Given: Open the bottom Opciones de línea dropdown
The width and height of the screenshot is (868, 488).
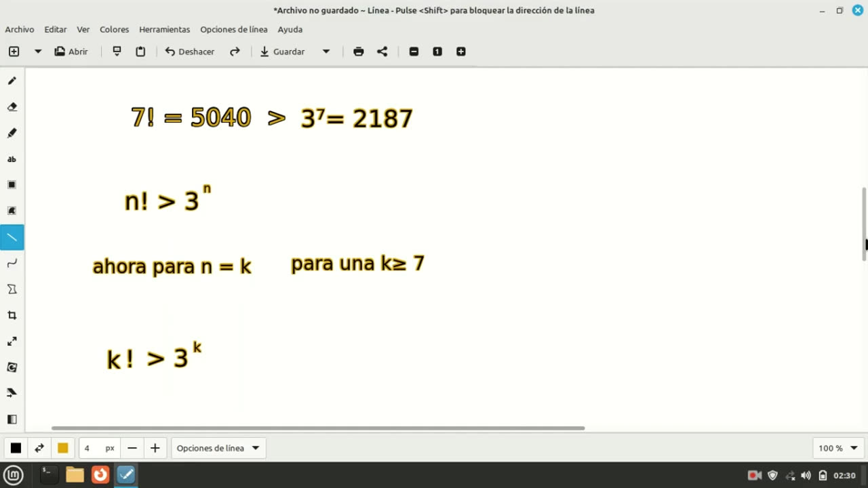Looking at the screenshot, I should (x=218, y=448).
